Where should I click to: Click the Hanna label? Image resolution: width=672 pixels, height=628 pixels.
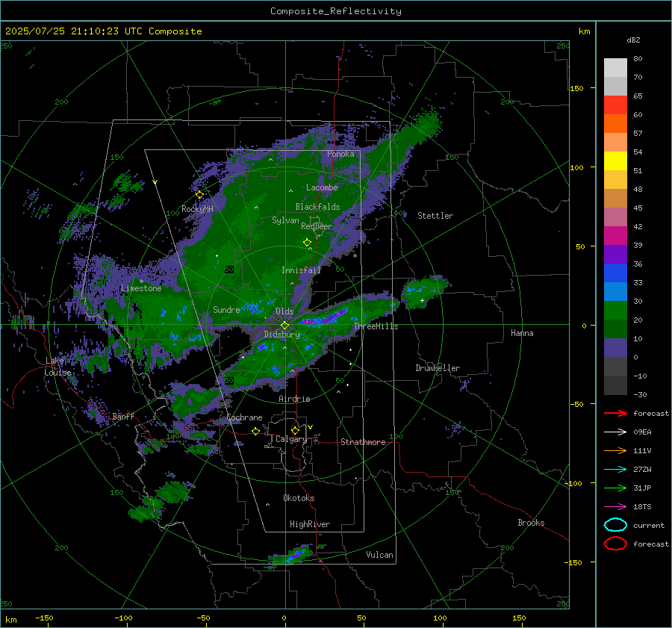coord(522,333)
